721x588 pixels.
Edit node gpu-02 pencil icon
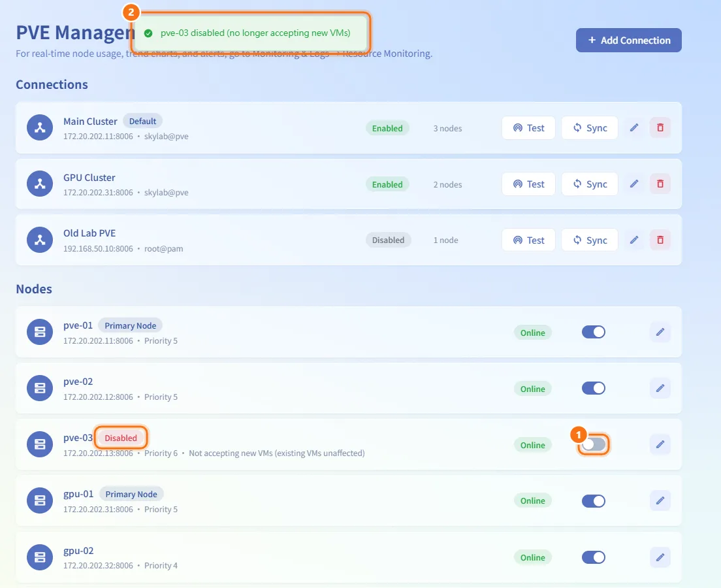coord(660,558)
